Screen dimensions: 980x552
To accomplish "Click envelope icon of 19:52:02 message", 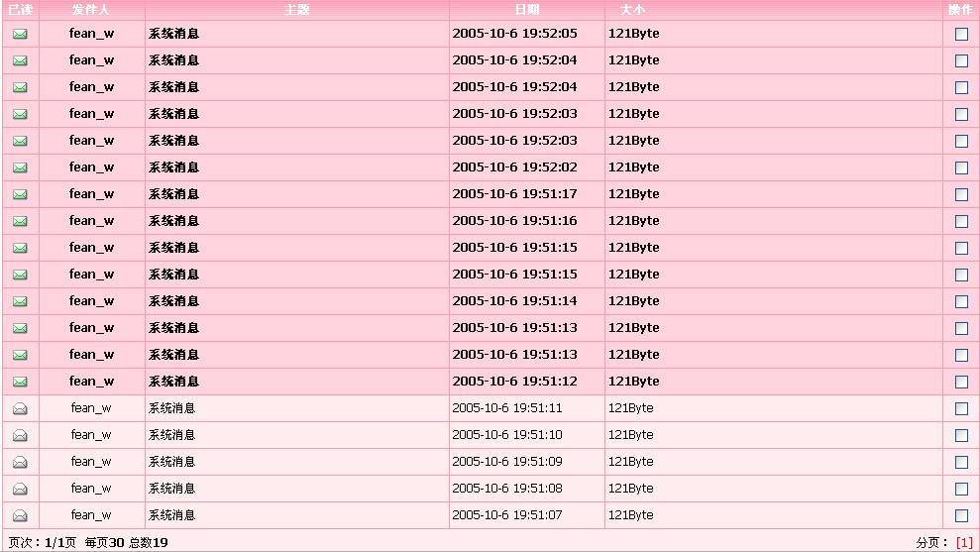I will click(20, 167).
